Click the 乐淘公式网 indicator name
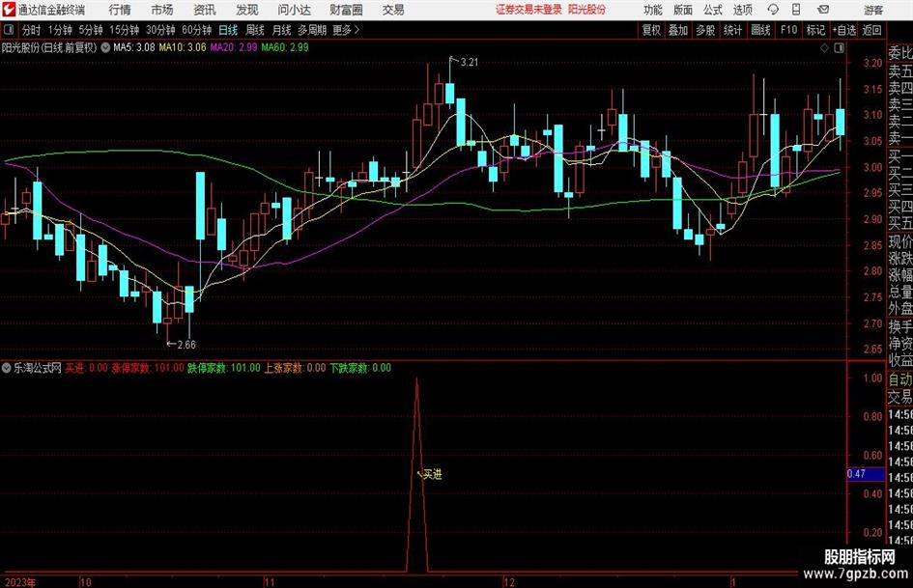Viewport: 913px width, 588px height. (38, 368)
